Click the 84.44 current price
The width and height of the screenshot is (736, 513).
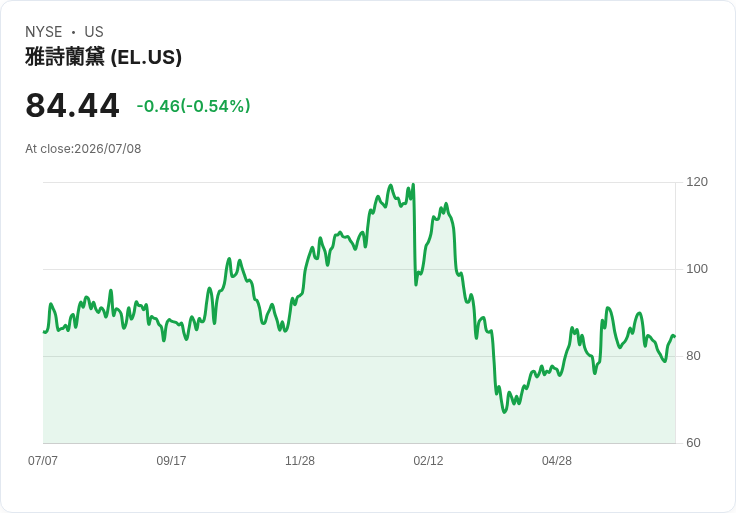pos(72,106)
